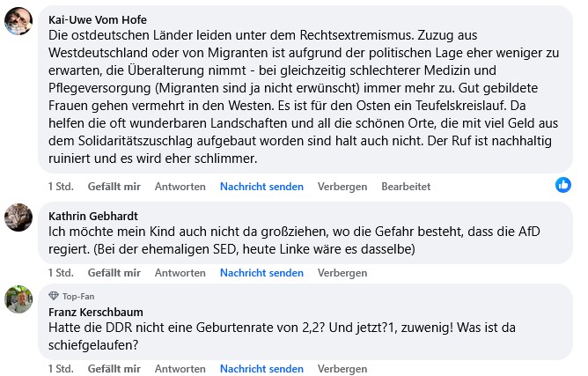The image size is (588, 376).
Task: Open Kathrin Gebhardt's profile picture
Action: [x=18, y=217]
